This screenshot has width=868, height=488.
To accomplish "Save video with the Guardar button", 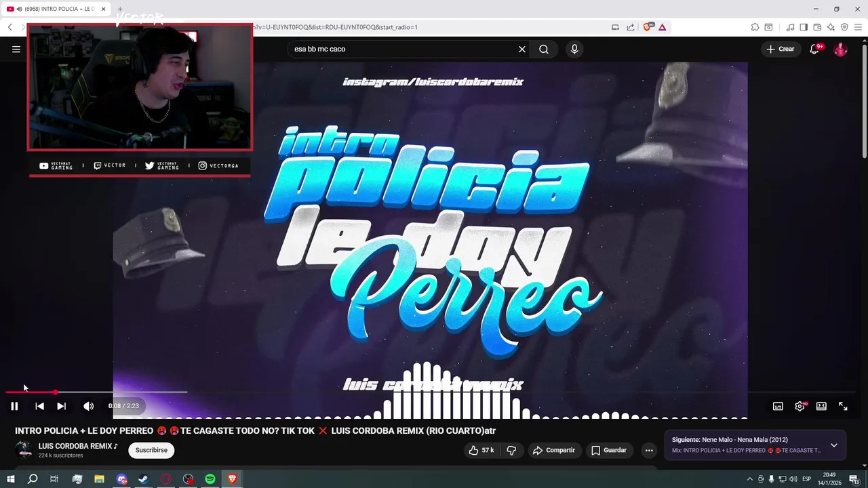I will click(x=608, y=450).
